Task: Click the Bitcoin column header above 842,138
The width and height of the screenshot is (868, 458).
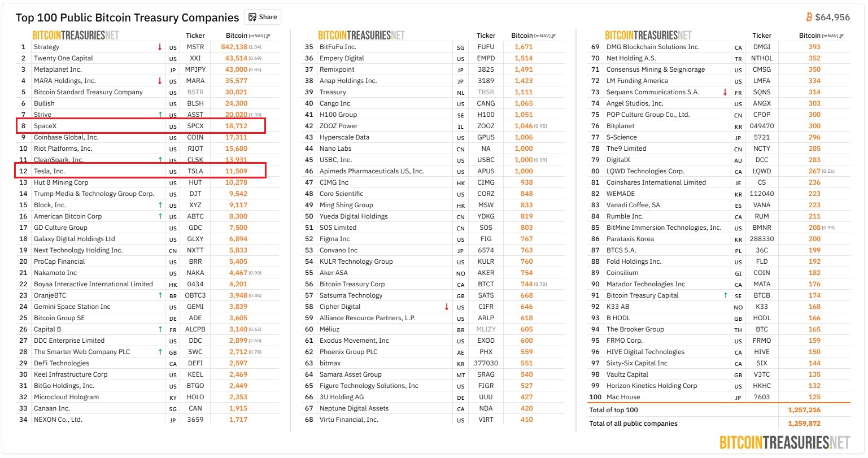Action: (237, 36)
